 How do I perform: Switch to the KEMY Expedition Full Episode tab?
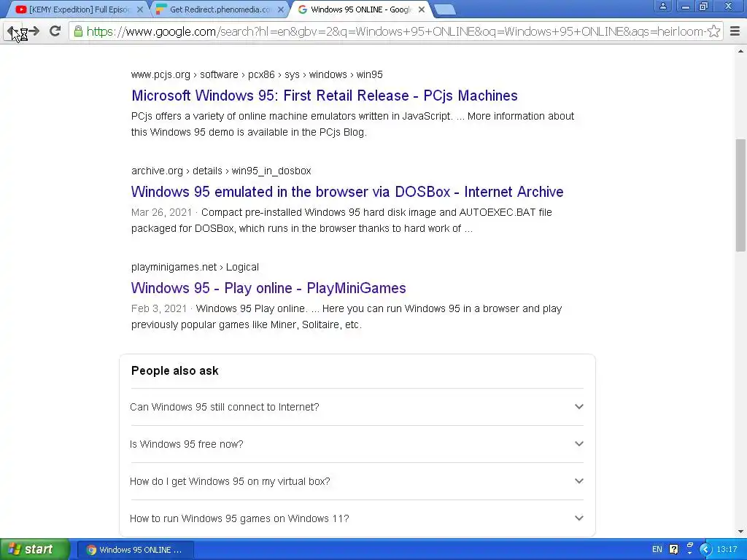[79, 9]
